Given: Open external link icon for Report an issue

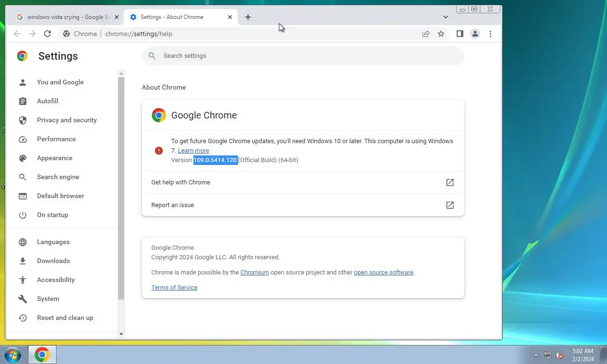Looking at the screenshot, I should (450, 205).
